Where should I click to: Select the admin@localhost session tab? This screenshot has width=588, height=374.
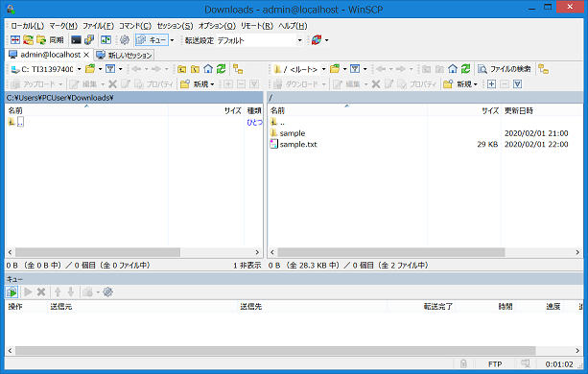50,55
